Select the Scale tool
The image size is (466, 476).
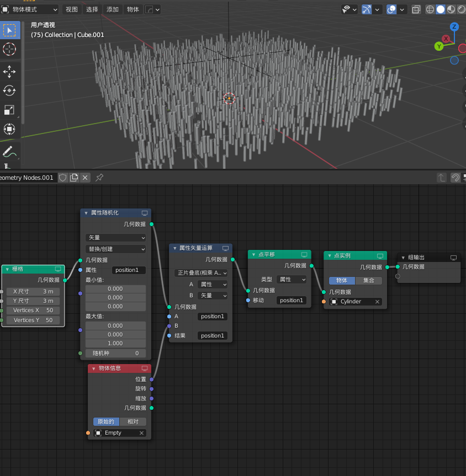[9, 110]
